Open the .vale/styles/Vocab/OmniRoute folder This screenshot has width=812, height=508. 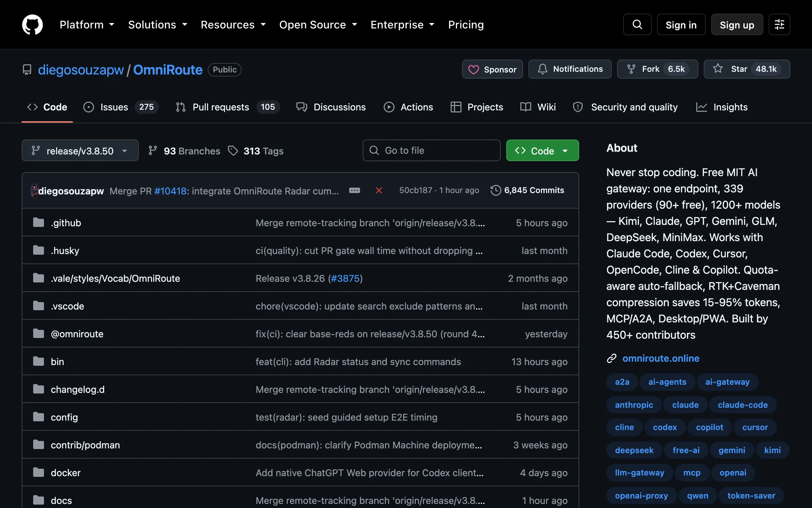click(x=115, y=278)
